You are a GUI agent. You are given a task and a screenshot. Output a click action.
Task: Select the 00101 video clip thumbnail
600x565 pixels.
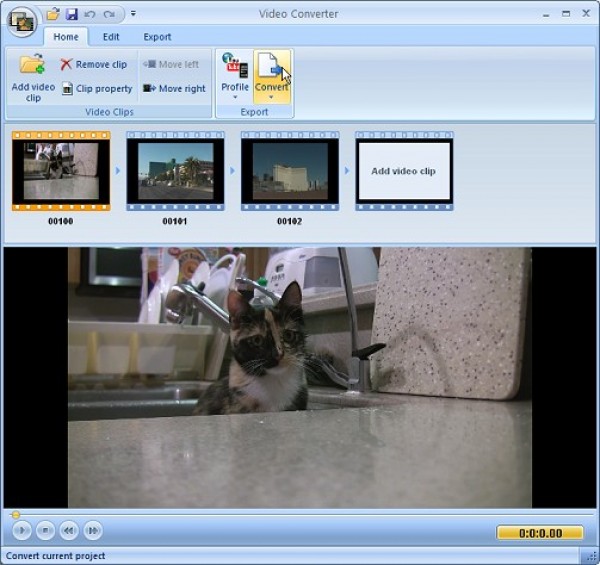point(175,171)
